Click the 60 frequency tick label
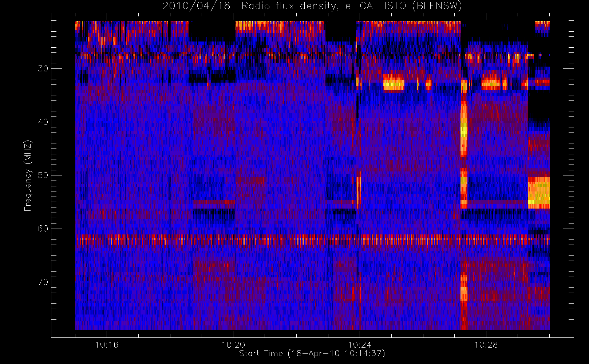This screenshot has height=364, width=589. tap(43, 229)
